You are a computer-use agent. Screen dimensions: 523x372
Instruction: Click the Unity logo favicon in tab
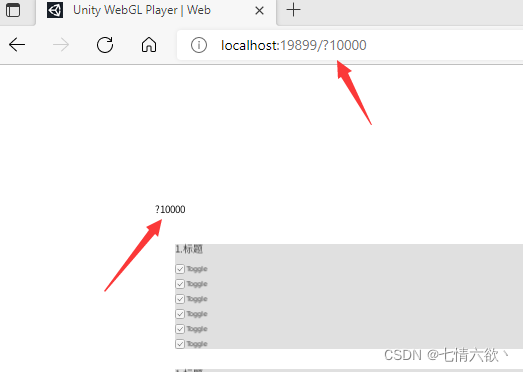55,10
